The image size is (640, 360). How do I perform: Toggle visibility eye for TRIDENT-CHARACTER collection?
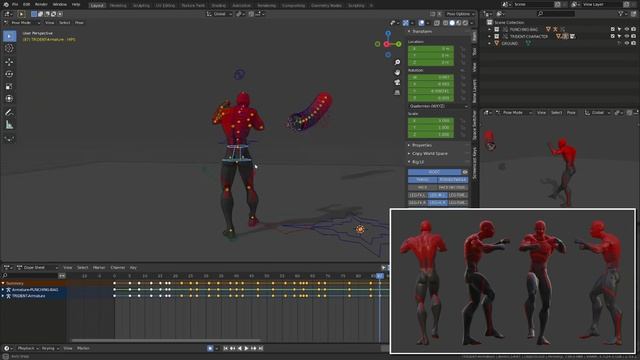tap(627, 36)
